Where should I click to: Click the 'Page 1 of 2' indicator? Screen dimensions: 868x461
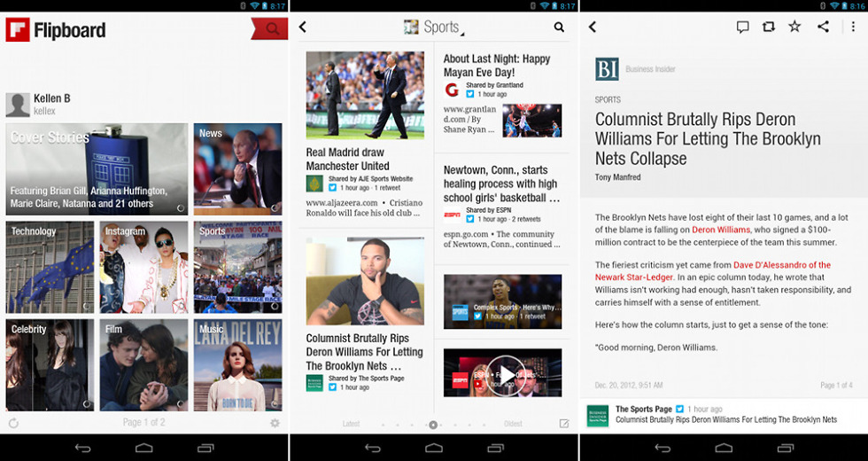(143, 422)
